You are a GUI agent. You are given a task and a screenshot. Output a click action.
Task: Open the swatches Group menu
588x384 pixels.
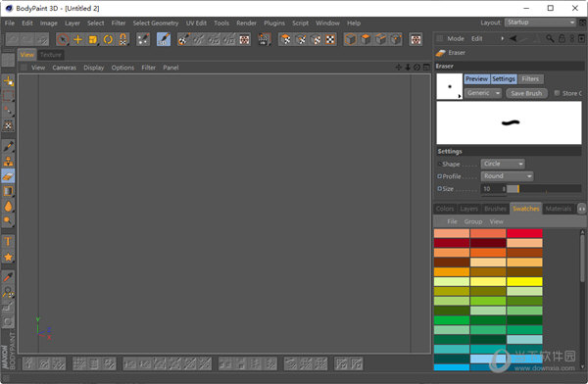[x=473, y=221]
